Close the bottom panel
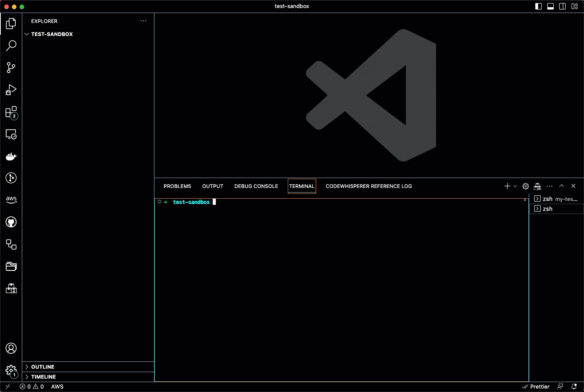This screenshot has height=392, width=584. tap(573, 186)
